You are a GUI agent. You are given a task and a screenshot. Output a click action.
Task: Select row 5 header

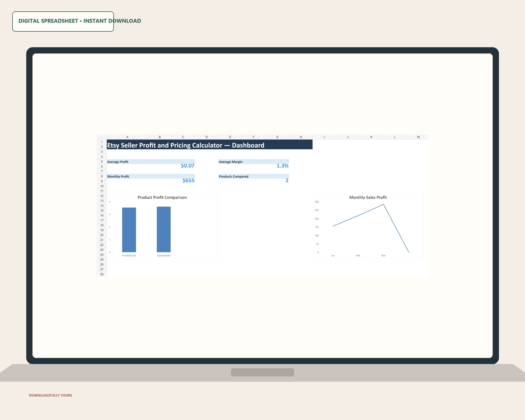click(102, 161)
